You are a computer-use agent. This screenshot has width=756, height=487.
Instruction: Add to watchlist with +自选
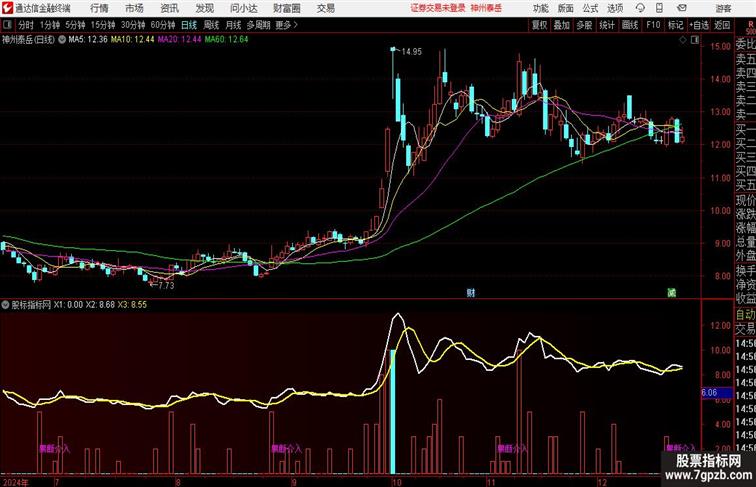tap(699, 25)
